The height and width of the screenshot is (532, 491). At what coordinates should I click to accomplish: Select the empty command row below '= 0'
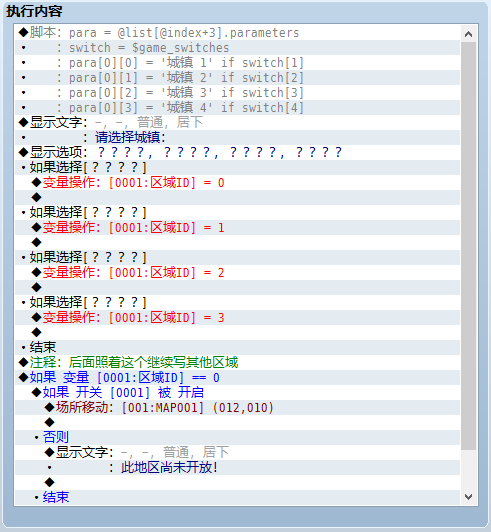tap(238, 197)
